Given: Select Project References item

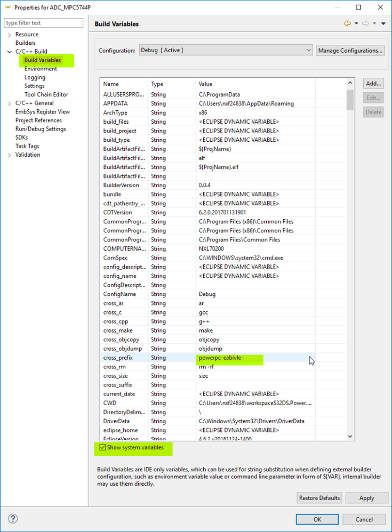Looking at the screenshot, I should coord(38,120).
